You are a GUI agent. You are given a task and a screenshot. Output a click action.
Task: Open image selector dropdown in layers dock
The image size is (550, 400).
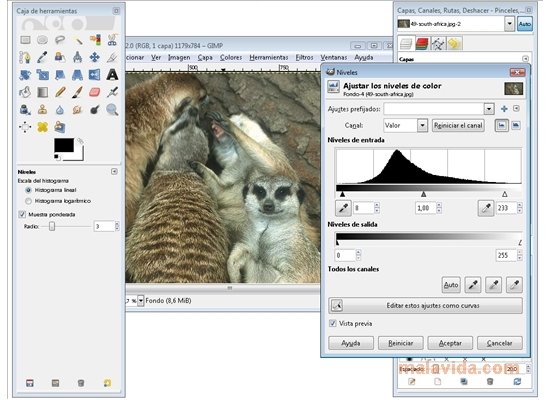tap(509, 24)
